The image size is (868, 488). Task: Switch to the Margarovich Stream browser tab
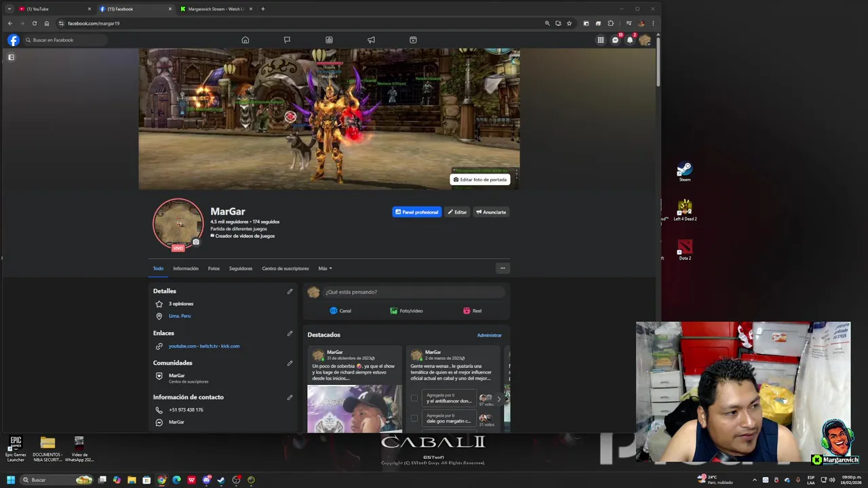pos(216,9)
